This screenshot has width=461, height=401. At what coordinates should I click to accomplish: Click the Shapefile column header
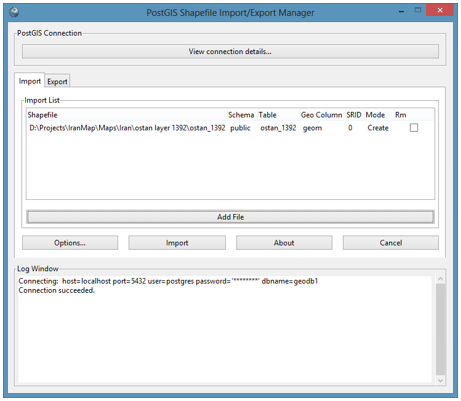127,115
